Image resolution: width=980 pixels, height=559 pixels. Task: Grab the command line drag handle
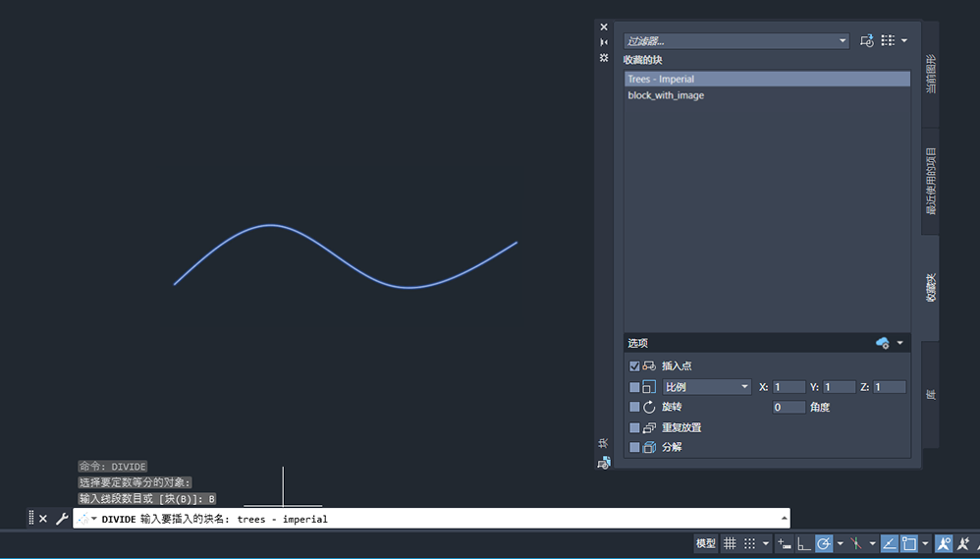pyautogui.click(x=31, y=518)
